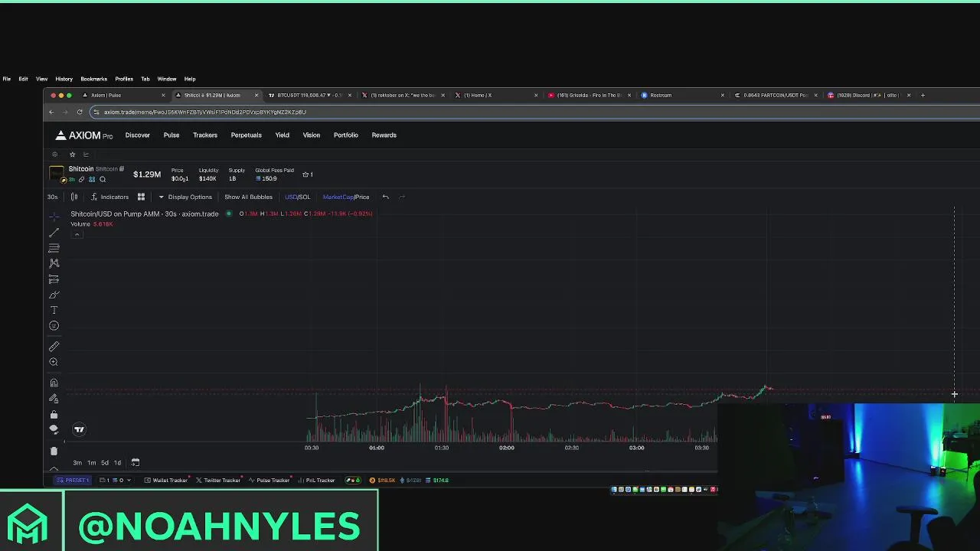Search the token with magnifier icon
This screenshot has height=551, width=980.
coord(103,179)
